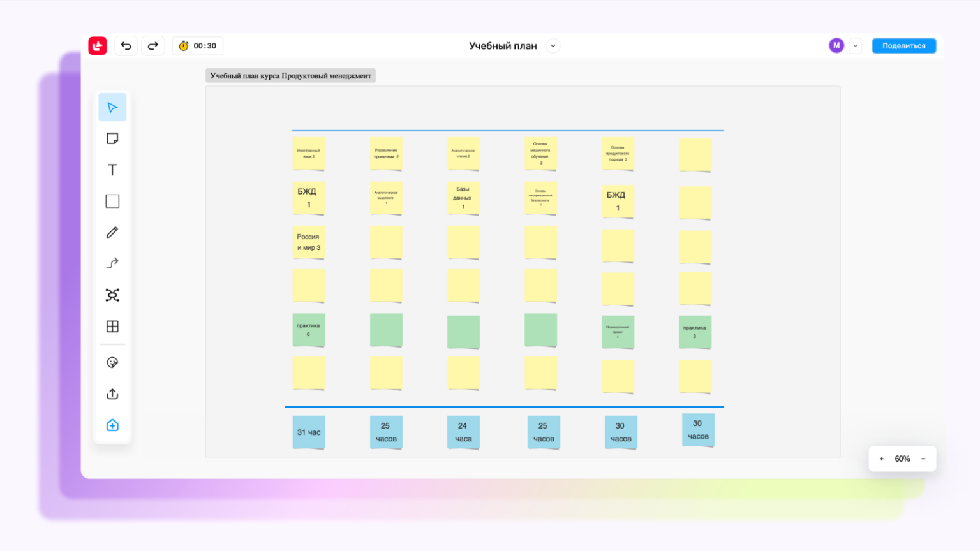This screenshot has height=551, width=980.
Task: Pick the rectangle shape tool
Action: 112,201
